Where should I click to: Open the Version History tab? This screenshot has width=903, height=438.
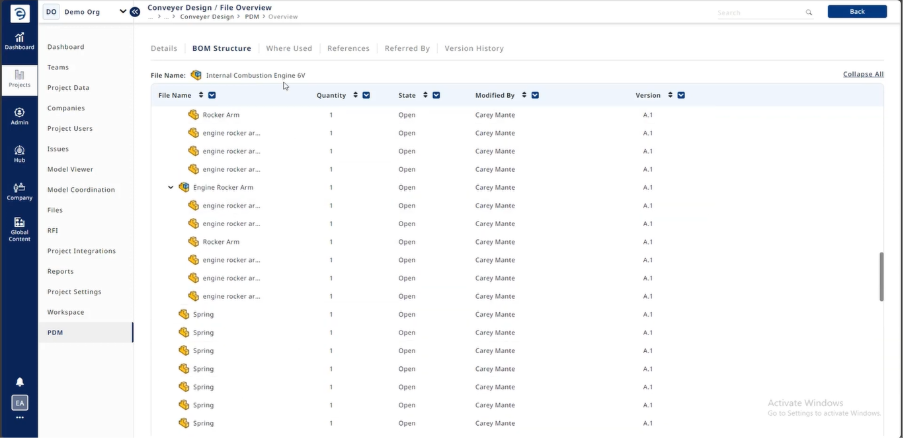click(473, 48)
